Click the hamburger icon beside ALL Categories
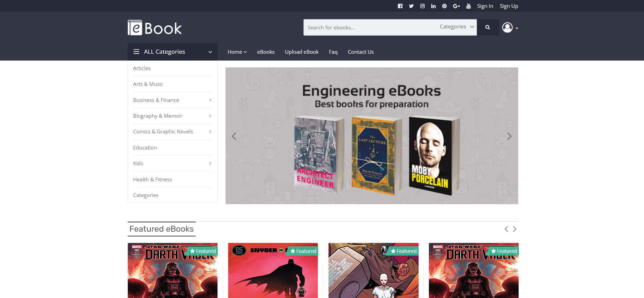The width and height of the screenshot is (644, 298). click(x=136, y=52)
